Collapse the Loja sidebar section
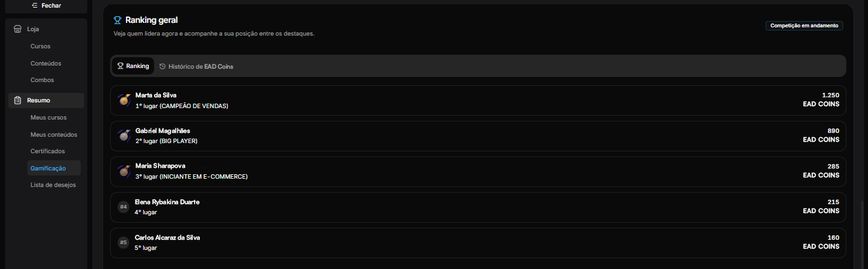This screenshot has height=269, width=868. (x=46, y=29)
